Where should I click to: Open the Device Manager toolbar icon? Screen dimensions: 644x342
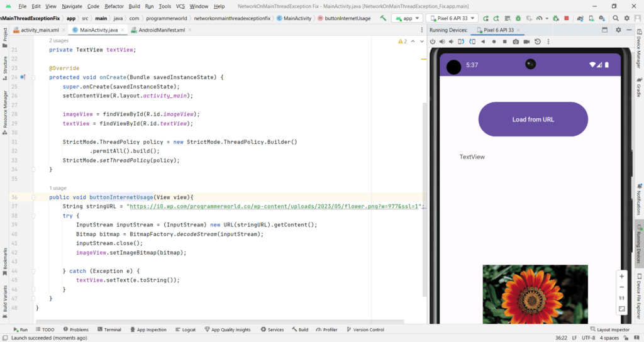(x=591, y=18)
